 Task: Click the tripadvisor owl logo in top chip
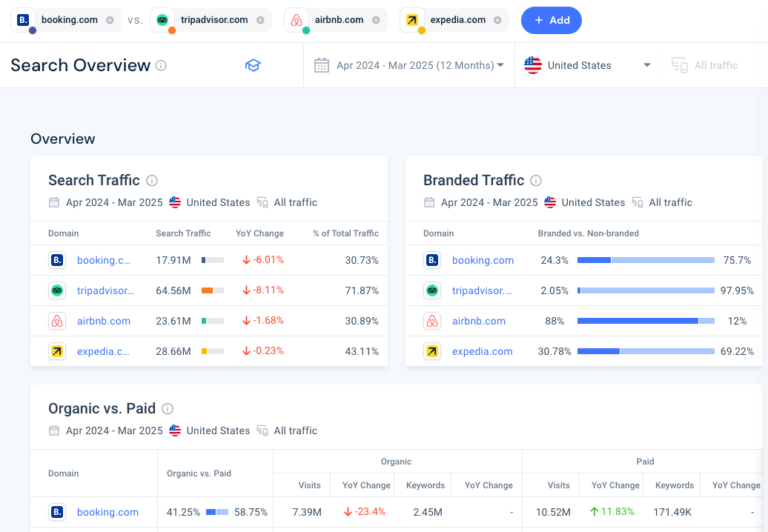162,20
